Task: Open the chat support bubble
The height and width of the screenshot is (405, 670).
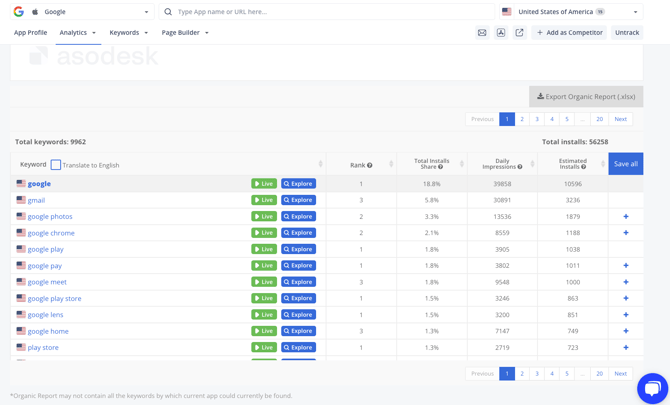Action: point(652,388)
